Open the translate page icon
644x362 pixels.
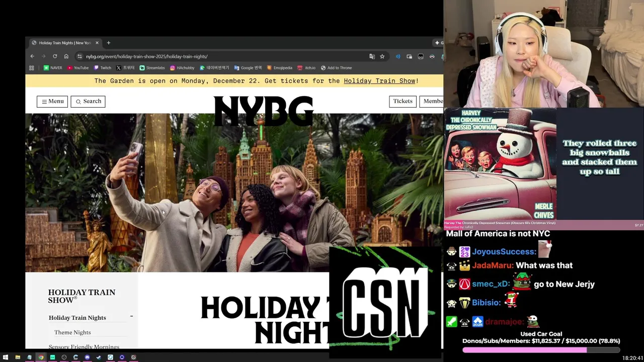372,56
